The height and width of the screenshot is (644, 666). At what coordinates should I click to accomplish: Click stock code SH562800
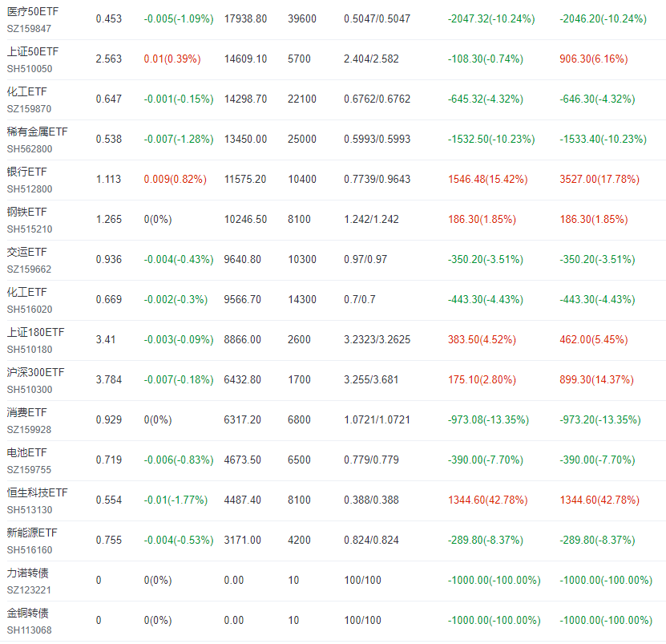pos(30,149)
